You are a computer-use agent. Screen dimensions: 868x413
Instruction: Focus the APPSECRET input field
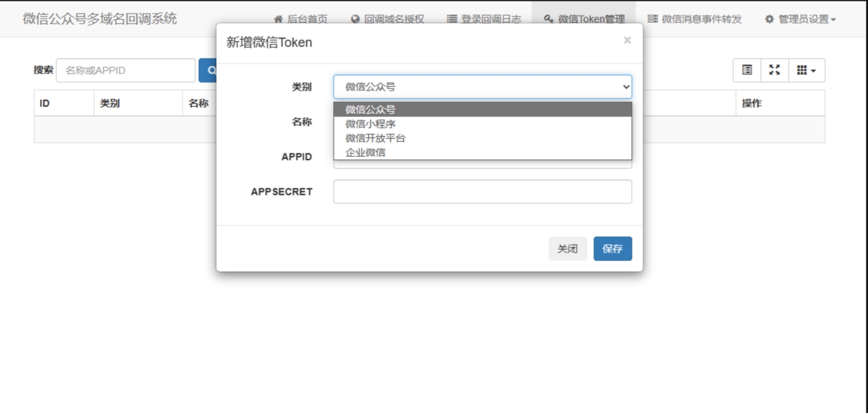[x=483, y=192]
